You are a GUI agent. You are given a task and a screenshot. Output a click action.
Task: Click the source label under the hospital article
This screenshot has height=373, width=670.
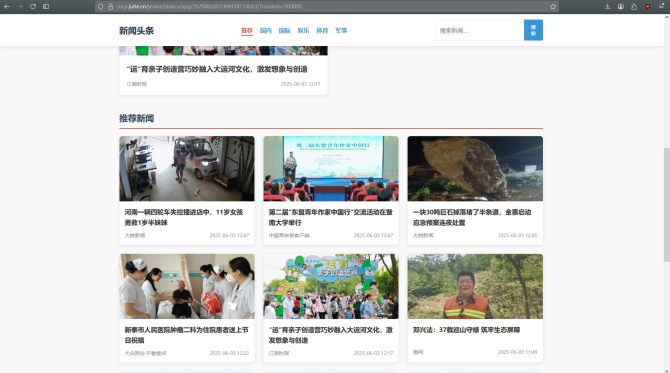click(145, 353)
